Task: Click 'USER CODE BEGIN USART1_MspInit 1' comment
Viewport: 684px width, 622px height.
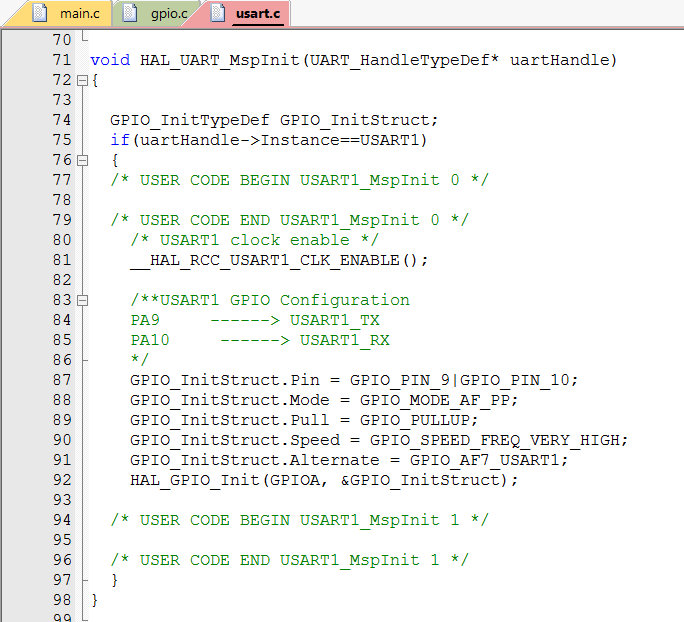Action: [299, 520]
